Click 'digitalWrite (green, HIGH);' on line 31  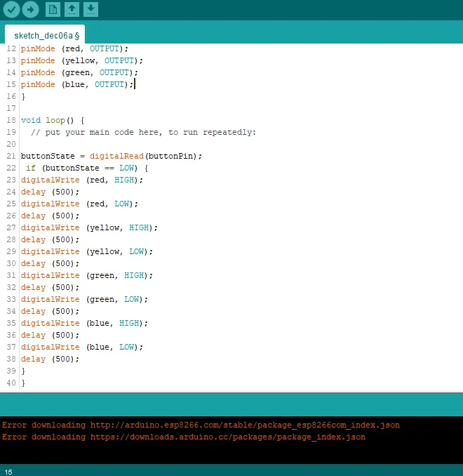click(87, 276)
